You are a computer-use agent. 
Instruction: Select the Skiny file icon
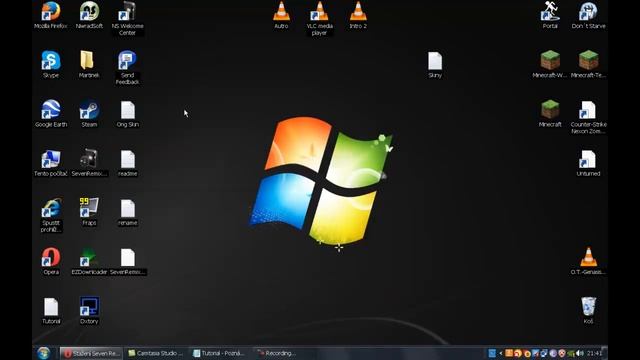click(435, 64)
